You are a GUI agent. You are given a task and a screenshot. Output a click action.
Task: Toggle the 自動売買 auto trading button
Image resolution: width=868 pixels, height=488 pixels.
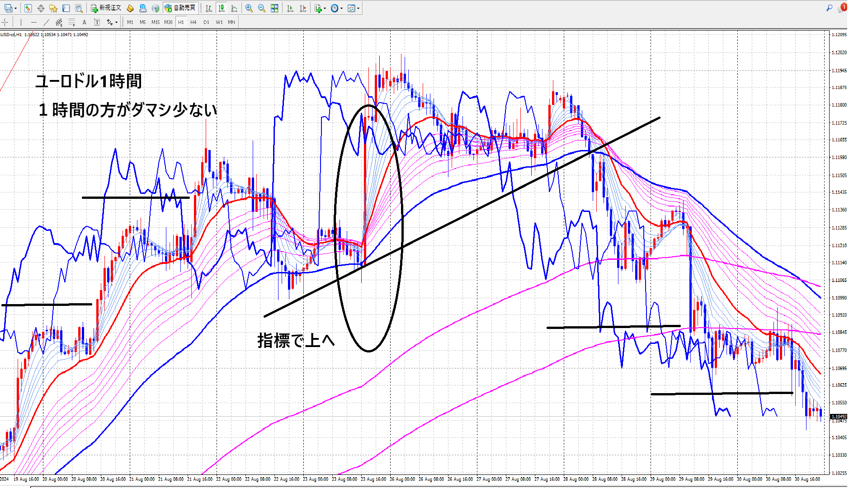click(x=180, y=8)
